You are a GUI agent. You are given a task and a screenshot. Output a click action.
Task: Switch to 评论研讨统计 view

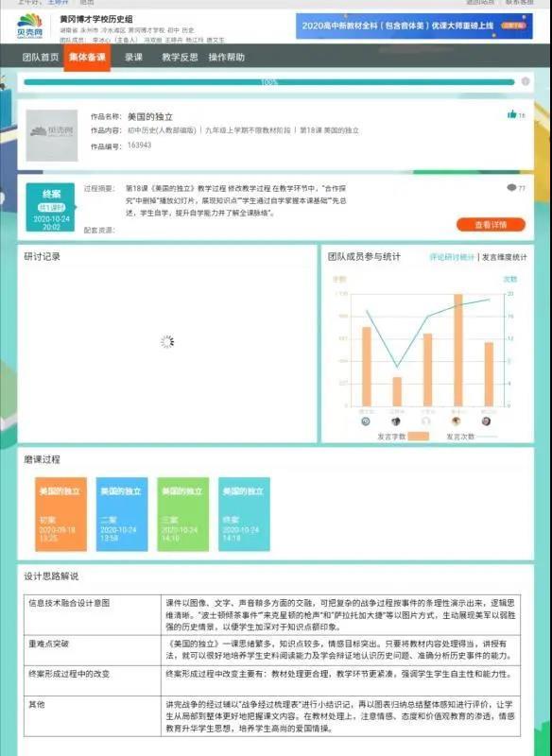(452, 257)
